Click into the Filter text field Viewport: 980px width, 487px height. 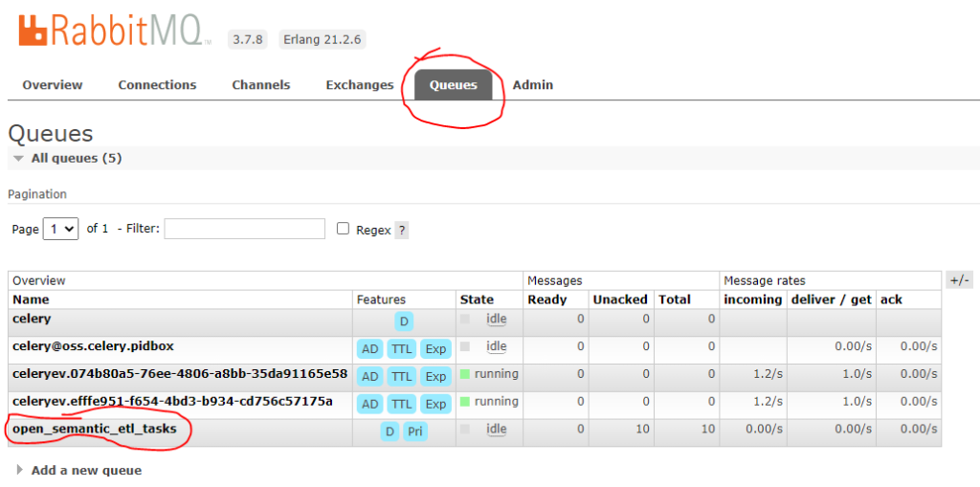pyautogui.click(x=245, y=230)
